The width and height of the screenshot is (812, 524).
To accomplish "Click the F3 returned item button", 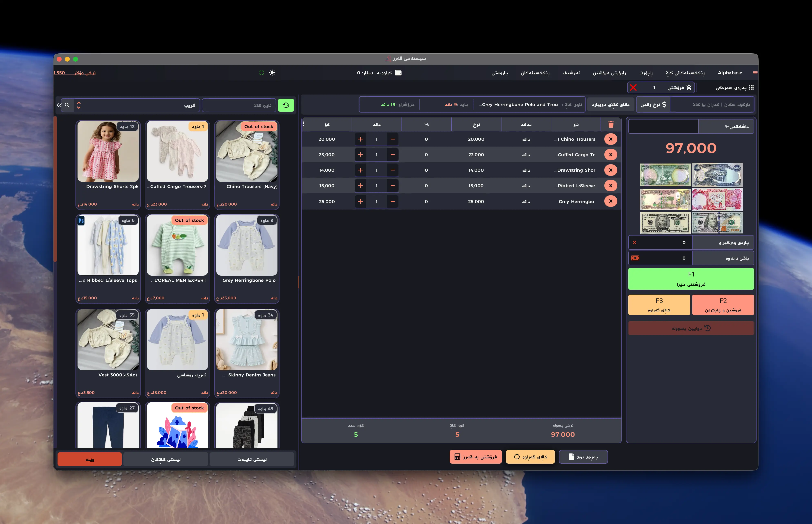I will pyautogui.click(x=659, y=305).
